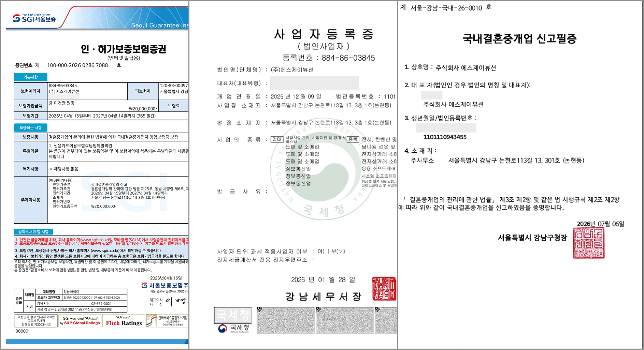
Task: Click the 서울-강남-국내-26-0010 certificate number
Action: (x=446, y=8)
